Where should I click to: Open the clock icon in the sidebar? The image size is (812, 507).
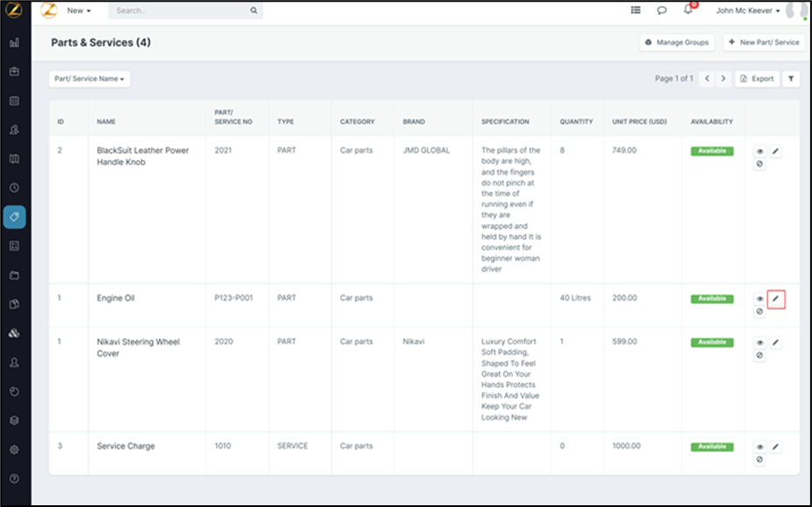[x=14, y=187]
